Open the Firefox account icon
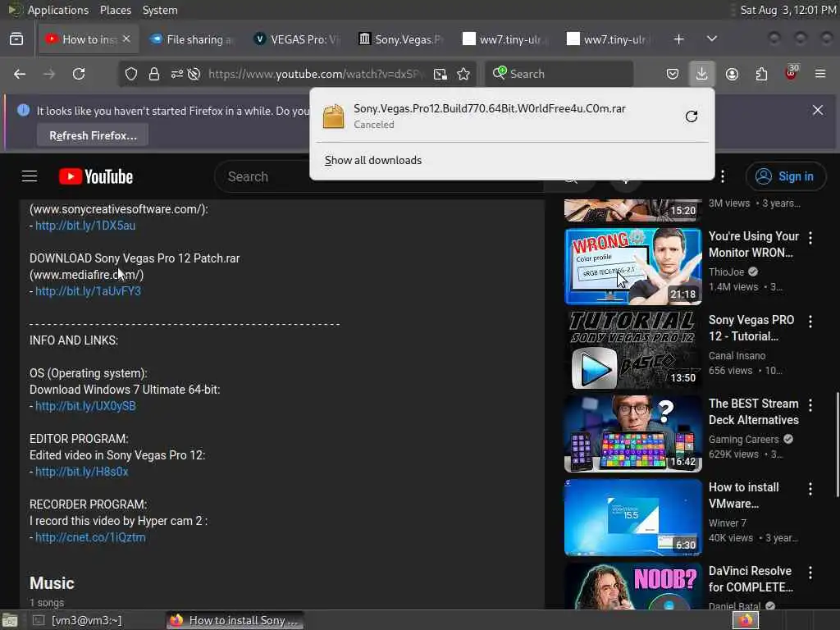The height and width of the screenshot is (630, 840). point(732,74)
